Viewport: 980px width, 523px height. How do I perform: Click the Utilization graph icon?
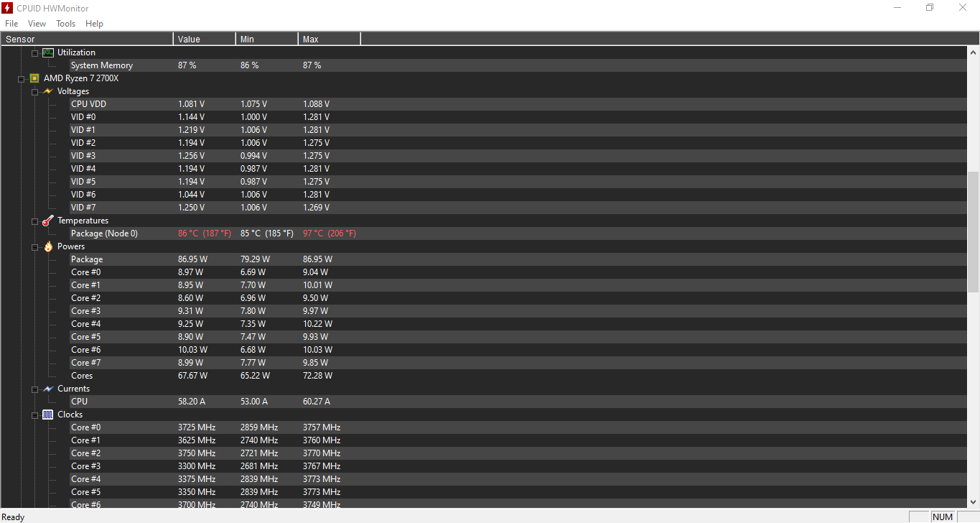tap(48, 52)
